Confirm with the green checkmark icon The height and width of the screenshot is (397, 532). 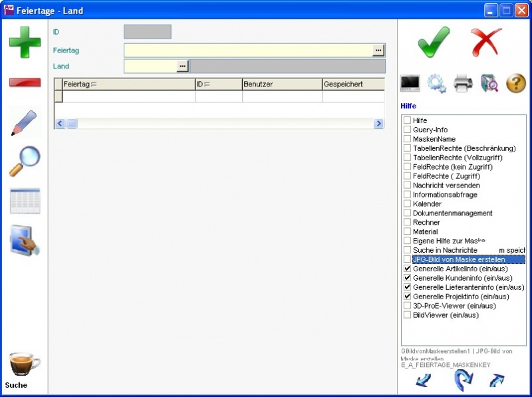click(434, 43)
